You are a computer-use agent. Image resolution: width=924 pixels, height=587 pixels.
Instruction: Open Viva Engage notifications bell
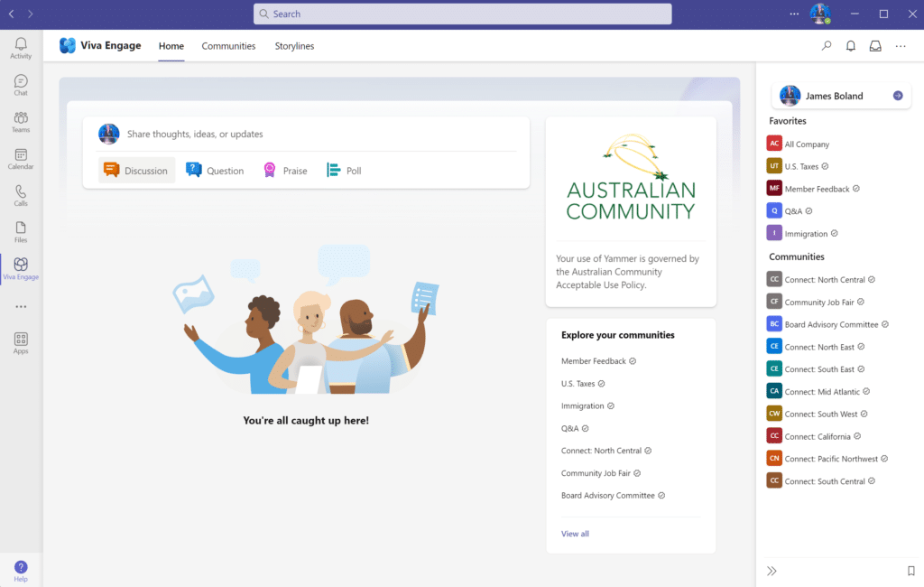tap(851, 45)
